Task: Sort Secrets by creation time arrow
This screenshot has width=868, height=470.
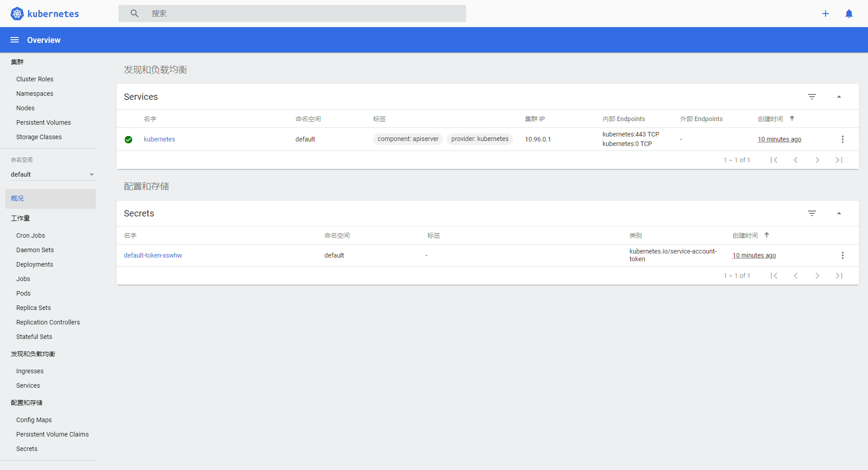Action: tap(767, 235)
